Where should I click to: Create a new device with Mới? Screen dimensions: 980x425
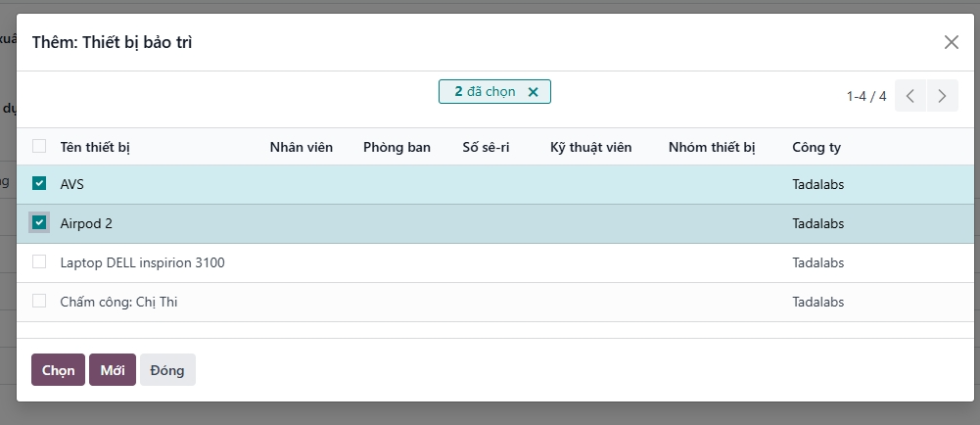(x=113, y=370)
